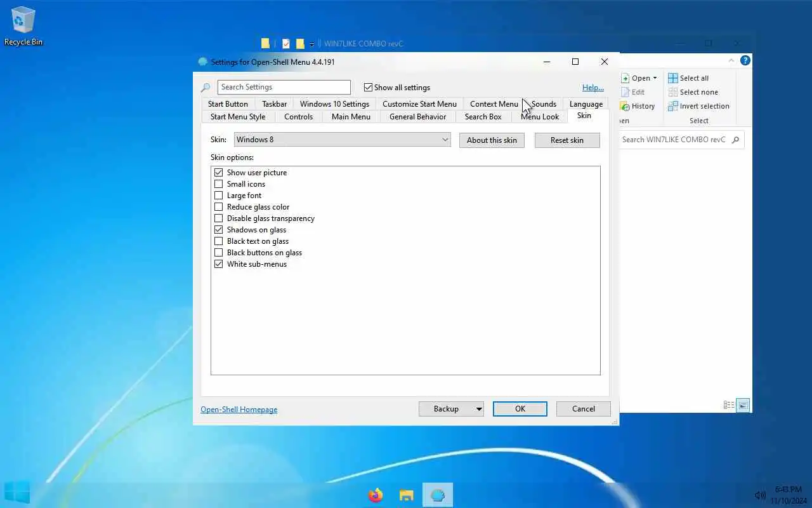
Task: Open the Explorer quick access toolbar dropdown arrow
Action: click(x=311, y=44)
